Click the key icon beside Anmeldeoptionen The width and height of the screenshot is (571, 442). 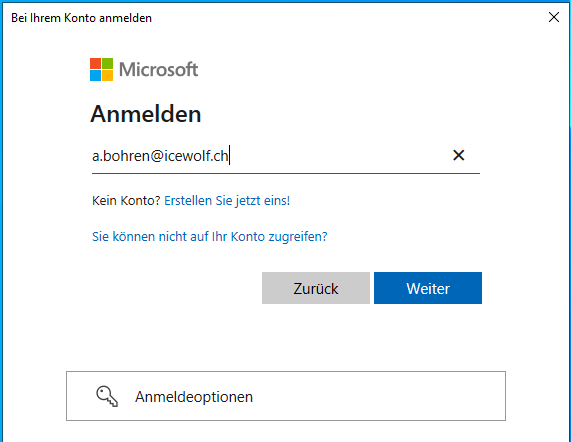[x=107, y=396]
